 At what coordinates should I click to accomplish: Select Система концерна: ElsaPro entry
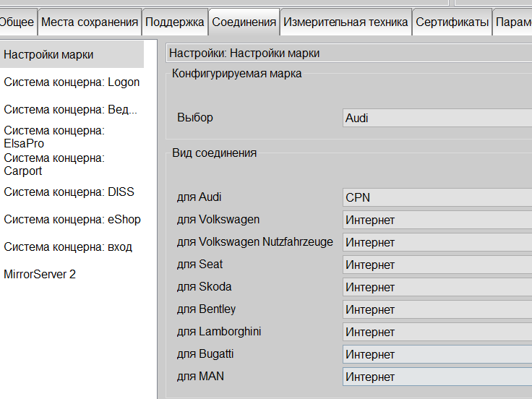(x=54, y=137)
